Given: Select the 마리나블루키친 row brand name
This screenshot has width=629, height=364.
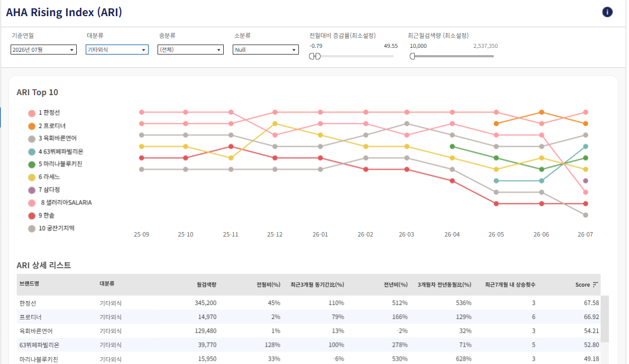Looking at the screenshot, I should pyautogui.click(x=39, y=359).
